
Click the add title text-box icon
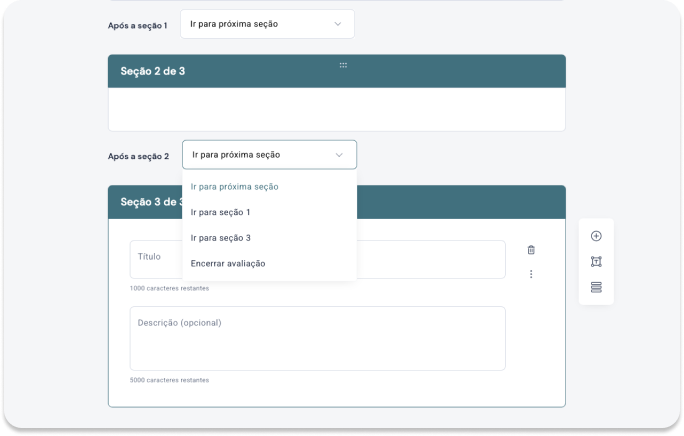pos(596,262)
